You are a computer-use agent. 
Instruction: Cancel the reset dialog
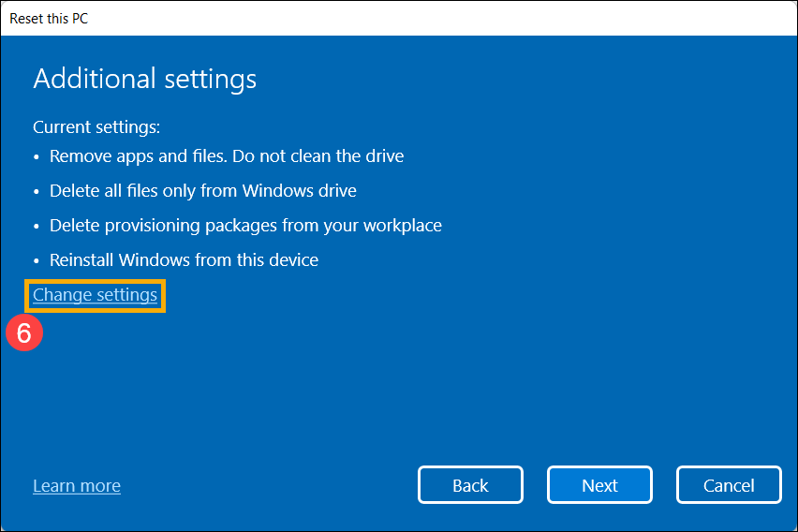(x=729, y=485)
